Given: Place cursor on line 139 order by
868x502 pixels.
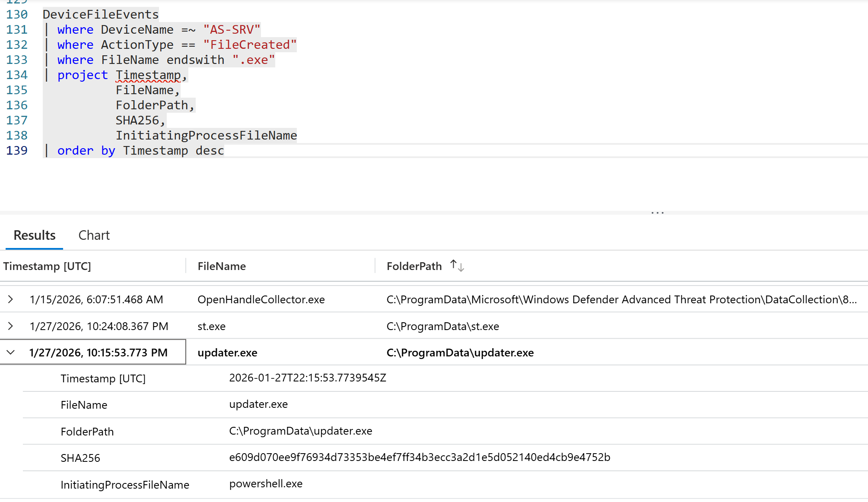Looking at the screenshot, I should (x=86, y=151).
